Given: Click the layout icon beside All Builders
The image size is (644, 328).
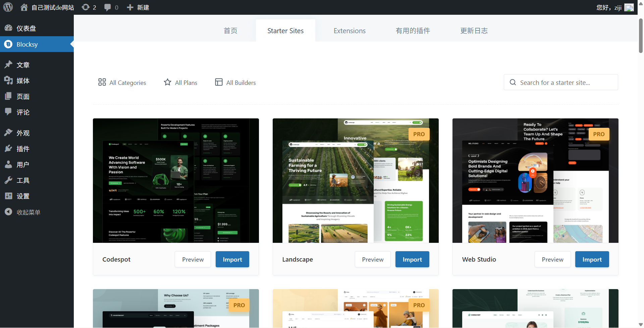Looking at the screenshot, I should click(219, 82).
